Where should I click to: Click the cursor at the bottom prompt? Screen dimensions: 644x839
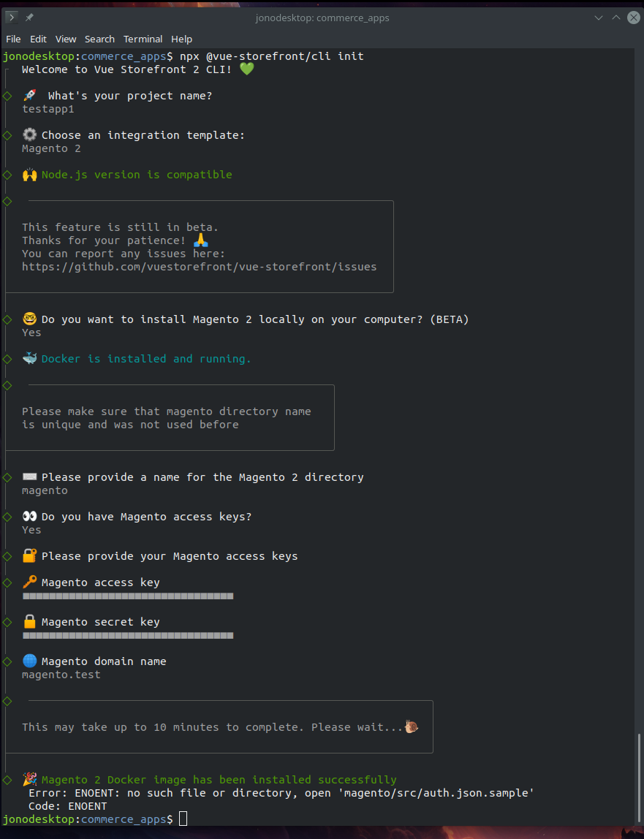183,819
